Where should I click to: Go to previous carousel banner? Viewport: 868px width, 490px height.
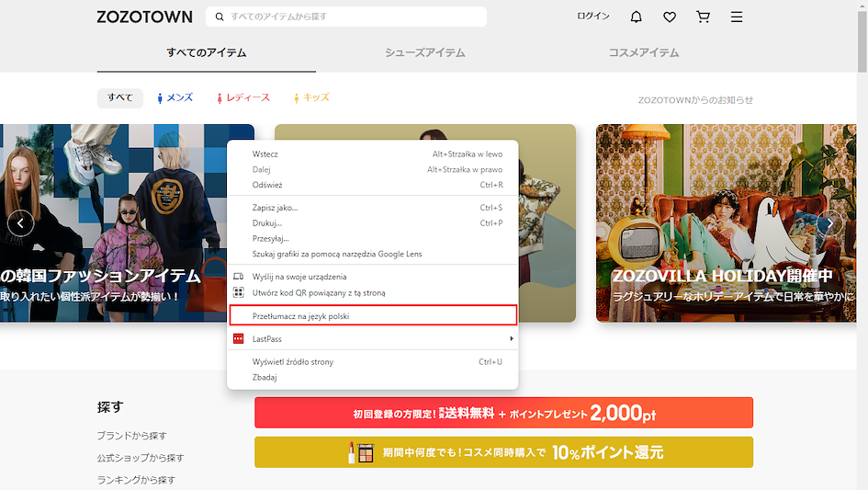coord(20,223)
